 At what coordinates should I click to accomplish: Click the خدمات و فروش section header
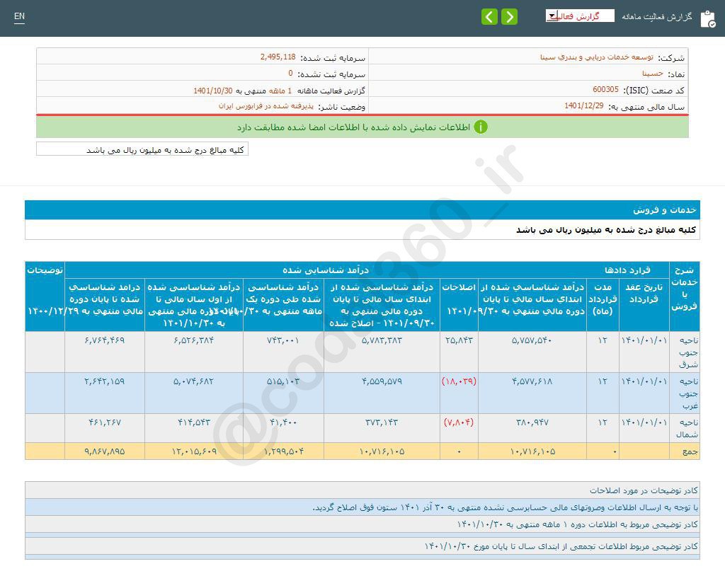click(665, 210)
